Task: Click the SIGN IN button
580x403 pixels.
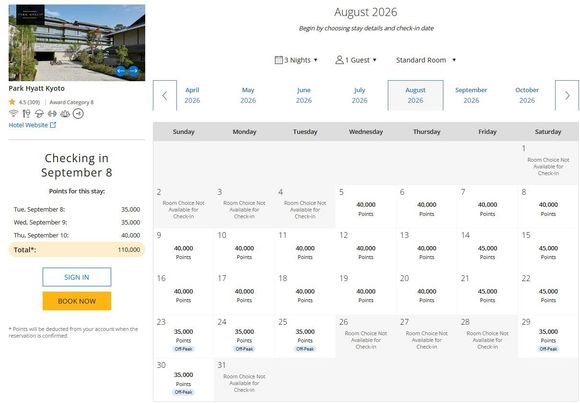Action: tap(77, 277)
